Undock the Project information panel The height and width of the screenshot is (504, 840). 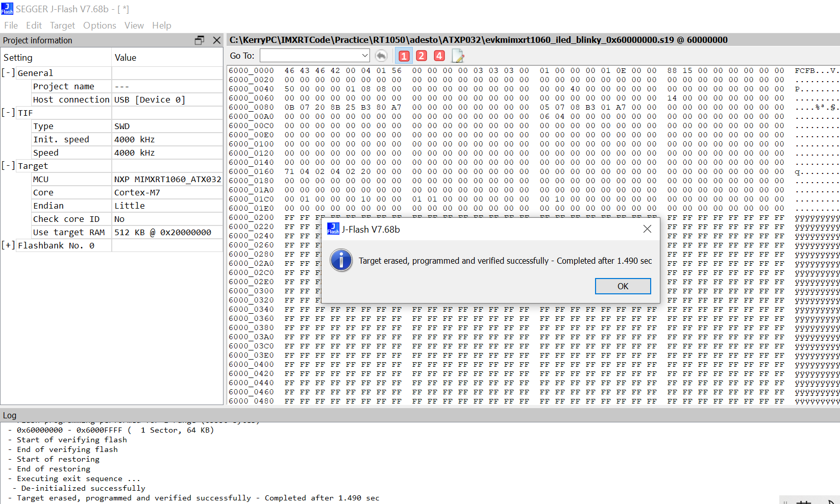[x=200, y=40]
